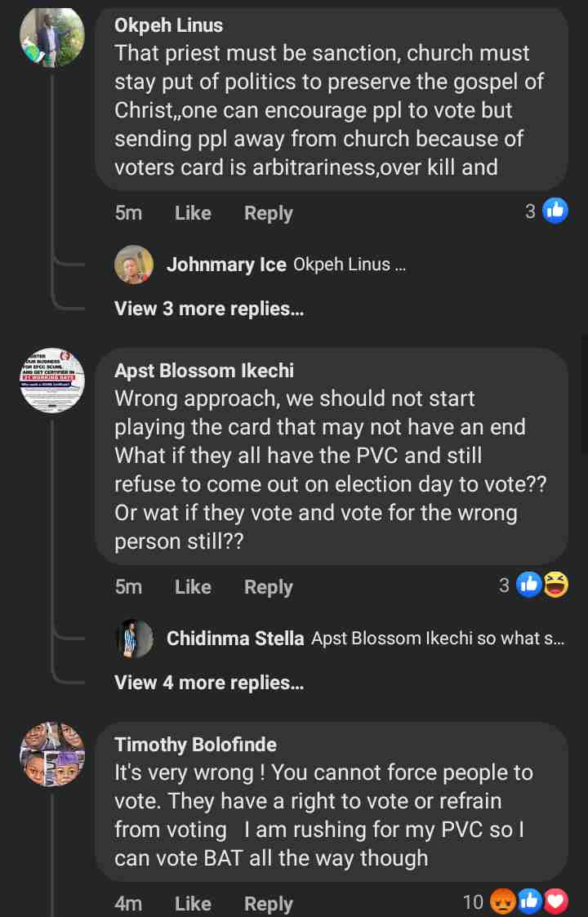Click the blue like reaction on Blossom's comment

point(529,585)
